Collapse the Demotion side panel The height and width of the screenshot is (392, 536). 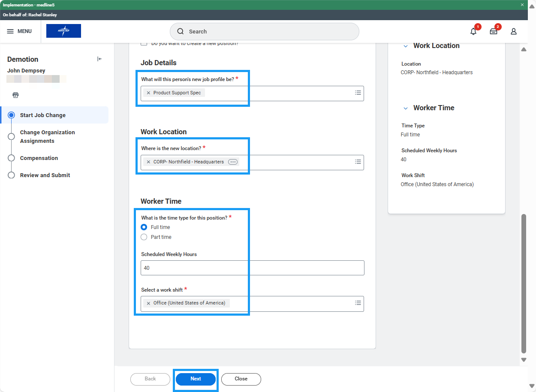(99, 59)
